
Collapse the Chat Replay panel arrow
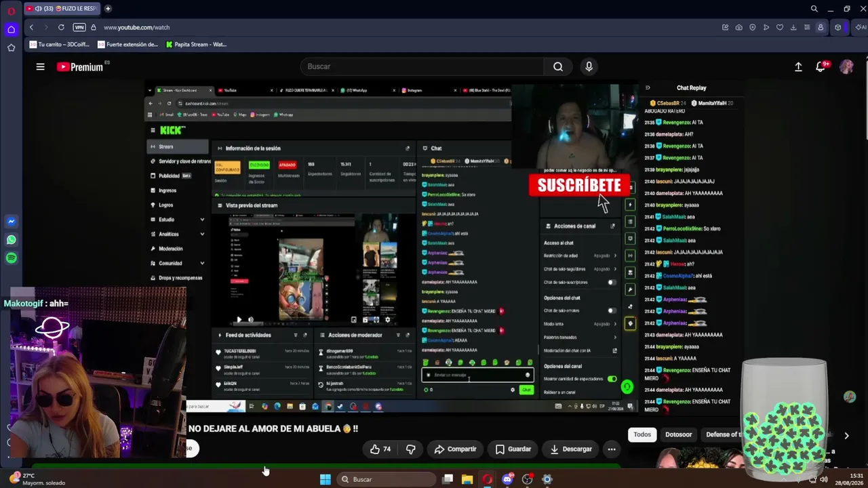tap(647, 87)
